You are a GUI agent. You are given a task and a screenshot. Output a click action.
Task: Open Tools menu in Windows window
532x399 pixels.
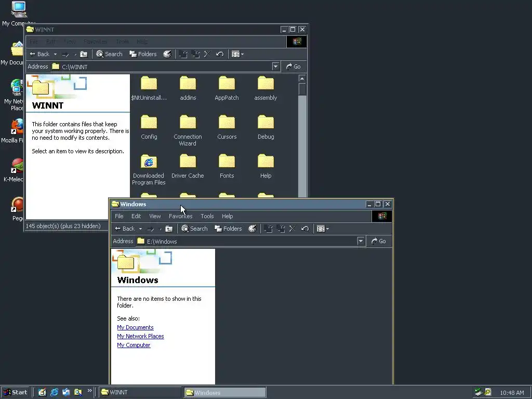[207, 216]
